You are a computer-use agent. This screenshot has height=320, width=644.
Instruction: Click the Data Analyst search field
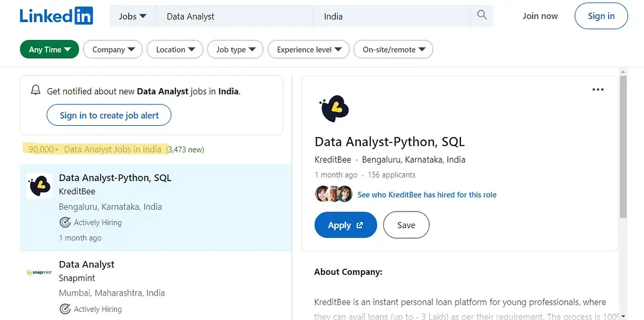click(x=235, y=16)
